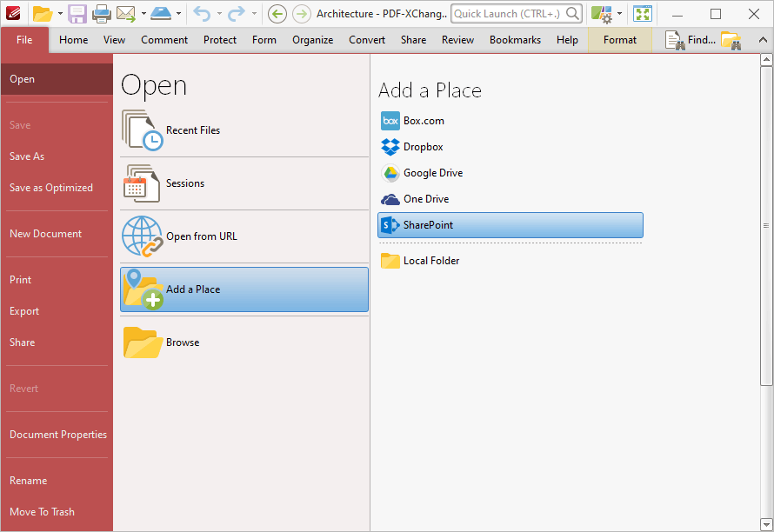The height and width of the screenshot is (532, 774).
Task: Open the Convert ribbon tab
Action: 367,40
